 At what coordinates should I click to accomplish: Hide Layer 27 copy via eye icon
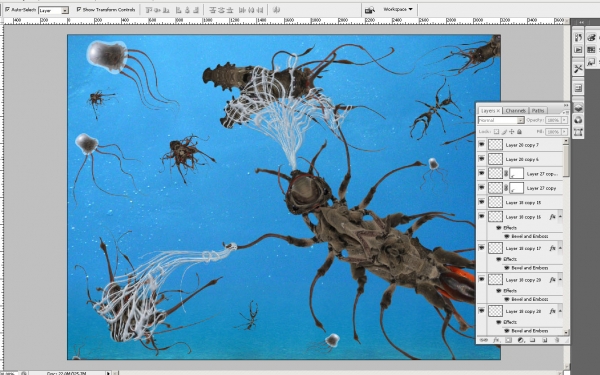click(x=481, y=188)
